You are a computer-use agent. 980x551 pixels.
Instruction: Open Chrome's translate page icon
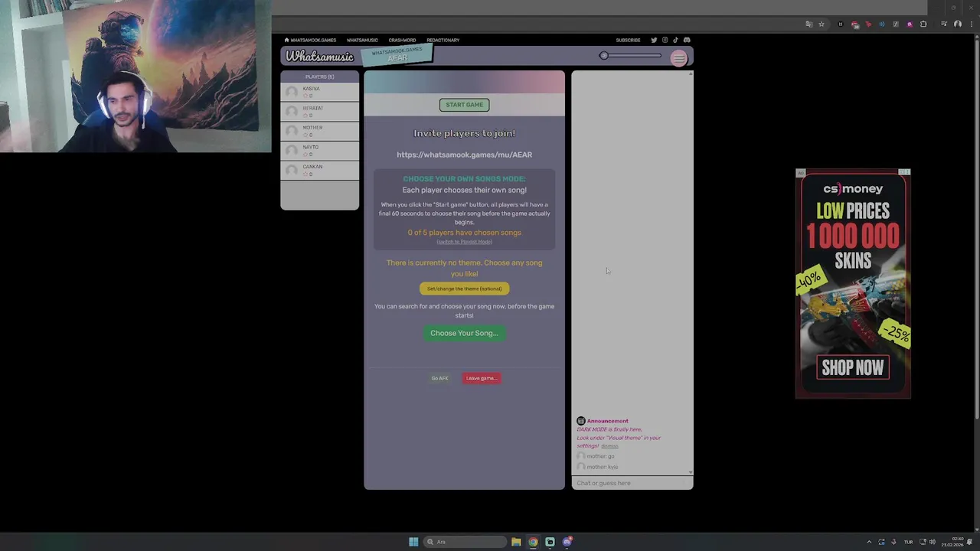pos(809,24)
